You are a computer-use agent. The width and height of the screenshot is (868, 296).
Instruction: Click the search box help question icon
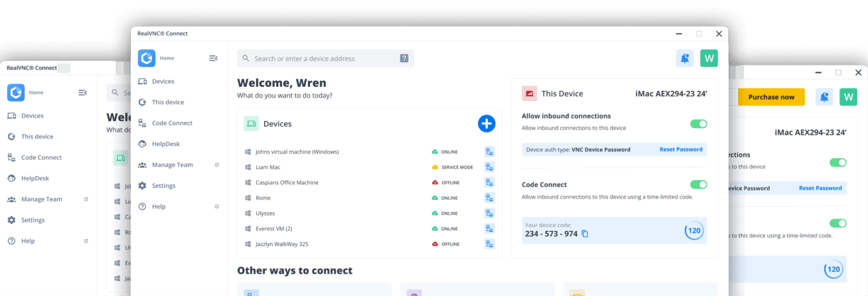point(404,58)
